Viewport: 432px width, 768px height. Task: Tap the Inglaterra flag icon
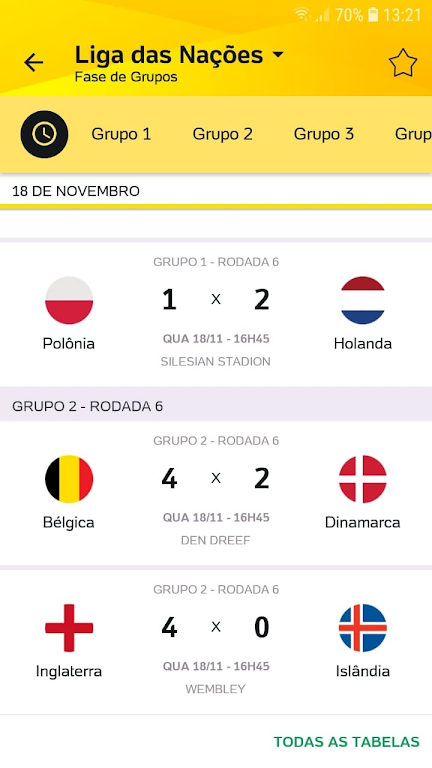point(69,628)
